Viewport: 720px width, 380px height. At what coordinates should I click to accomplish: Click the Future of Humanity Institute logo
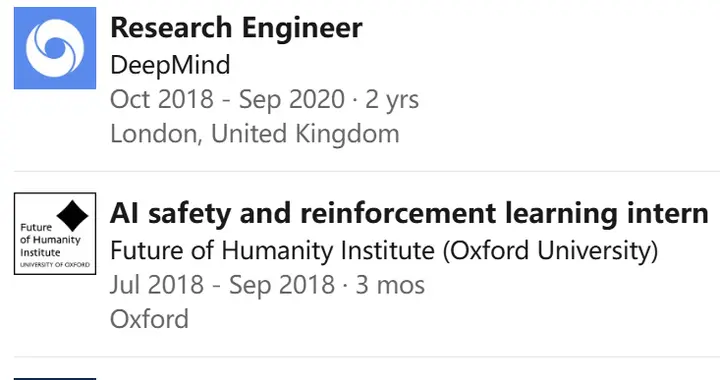click(x=55, y=234)
